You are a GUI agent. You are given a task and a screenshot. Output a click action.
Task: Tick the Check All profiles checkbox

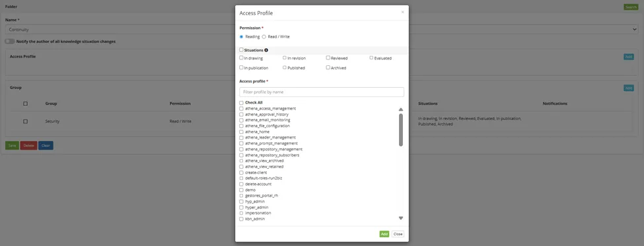(242, 102)
